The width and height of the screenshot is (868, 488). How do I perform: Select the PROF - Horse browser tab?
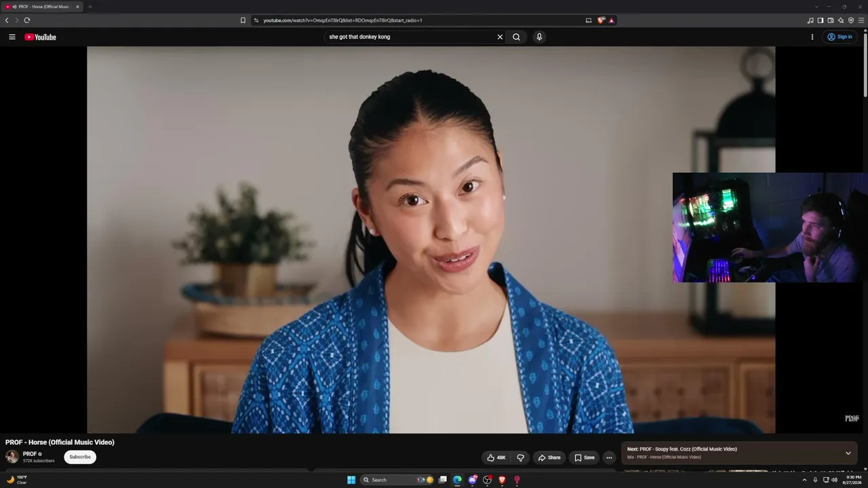coord(43,7)
